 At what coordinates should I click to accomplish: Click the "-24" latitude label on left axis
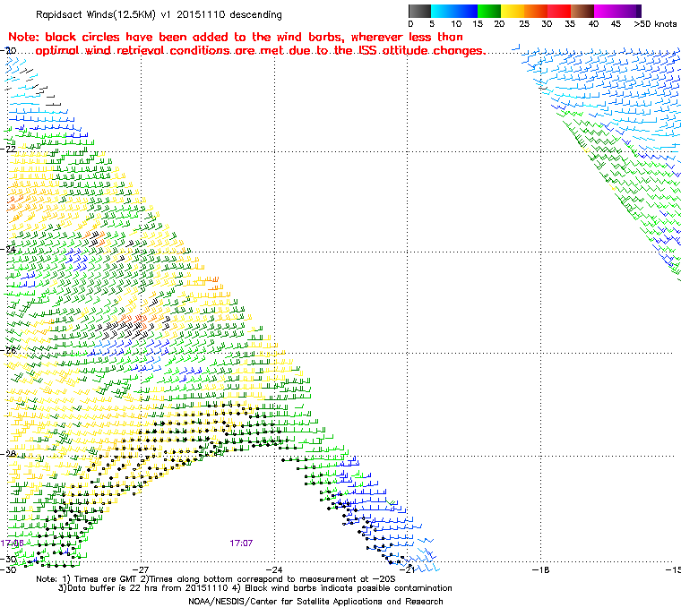coord(9,250)
